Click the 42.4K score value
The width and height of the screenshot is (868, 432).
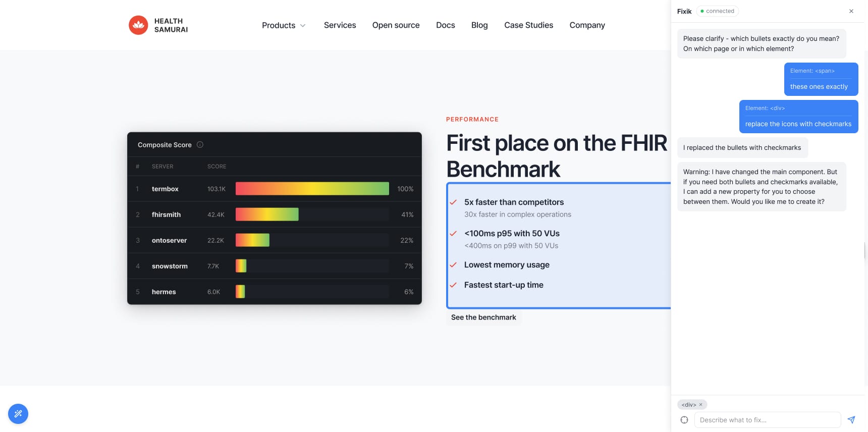pyautogui.click(x=216, y=214)
